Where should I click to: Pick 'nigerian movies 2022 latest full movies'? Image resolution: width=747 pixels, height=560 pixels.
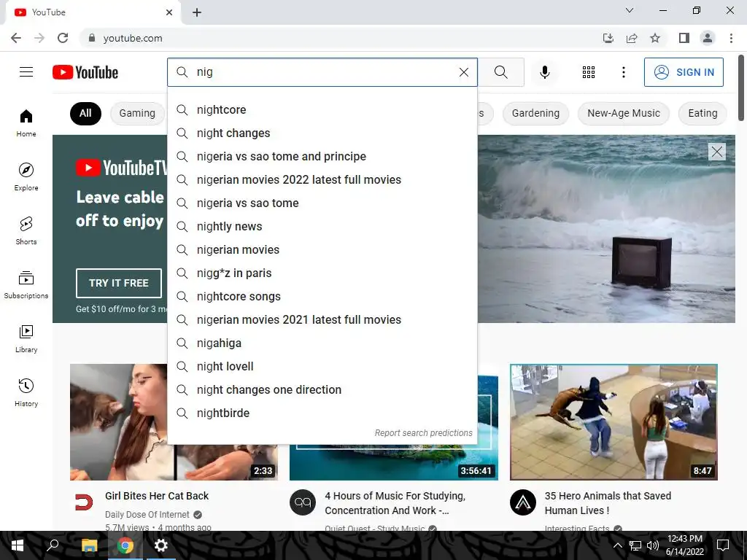point(322,179)
